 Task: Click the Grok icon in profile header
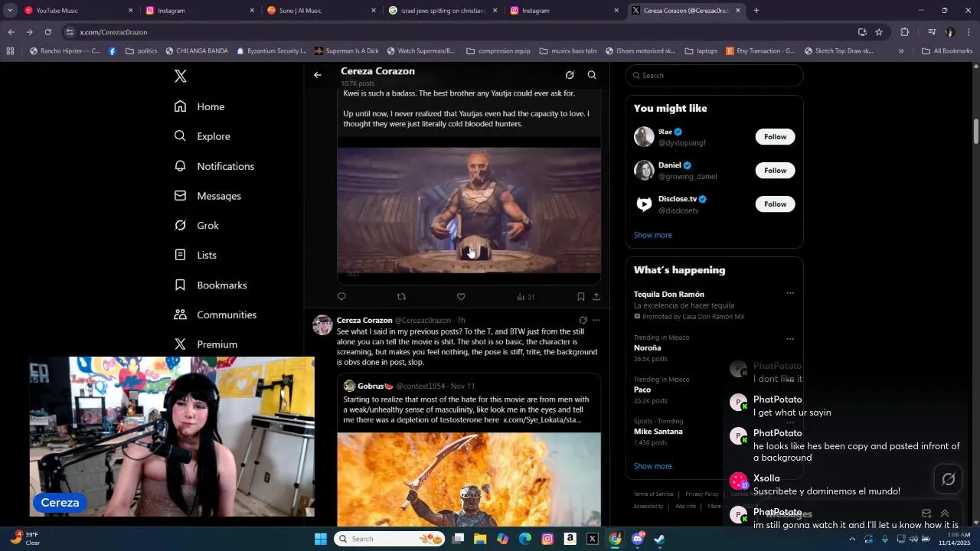(570, 75)
